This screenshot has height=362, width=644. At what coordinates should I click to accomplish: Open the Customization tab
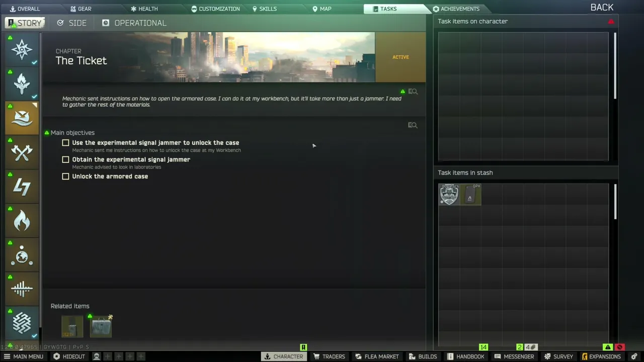[215, 9]
